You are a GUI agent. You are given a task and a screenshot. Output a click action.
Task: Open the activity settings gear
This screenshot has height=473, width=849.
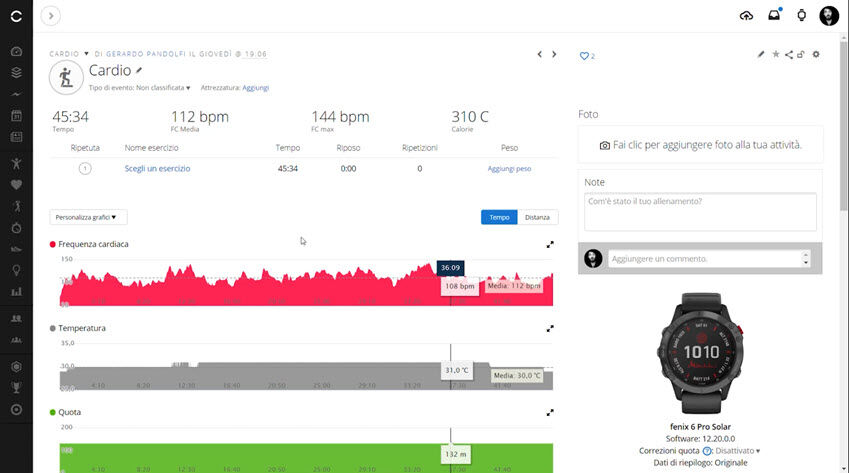[816, 54]
